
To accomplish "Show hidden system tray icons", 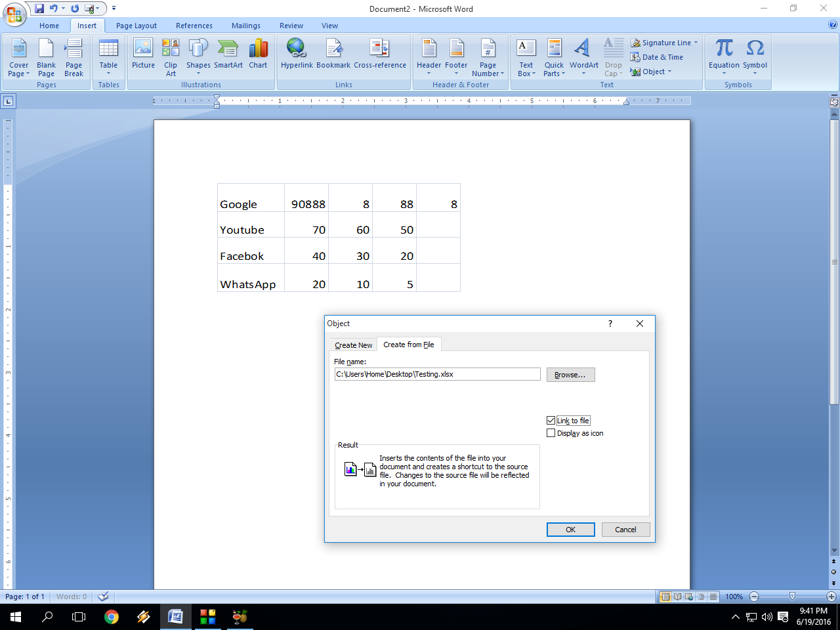I will [x=736, y=617].
